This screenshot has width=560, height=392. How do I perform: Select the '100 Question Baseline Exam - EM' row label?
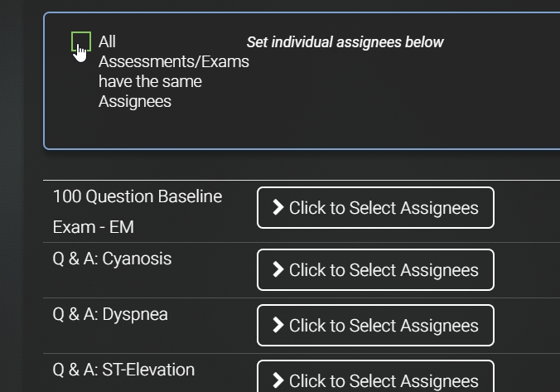point(138,211)
